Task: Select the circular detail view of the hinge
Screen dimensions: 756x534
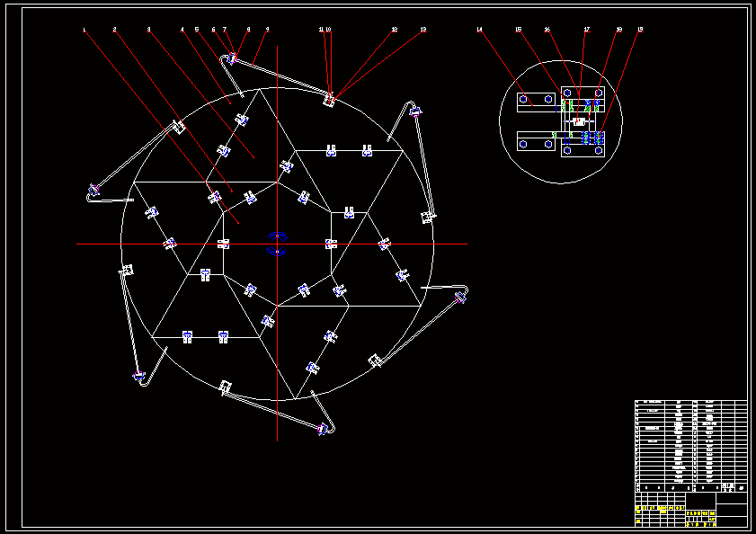Action: (561, 122)
